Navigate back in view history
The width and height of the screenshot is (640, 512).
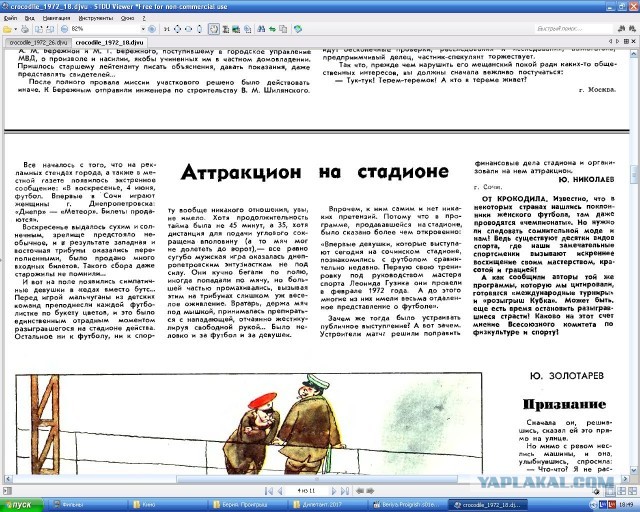click(x=360, y=491)
